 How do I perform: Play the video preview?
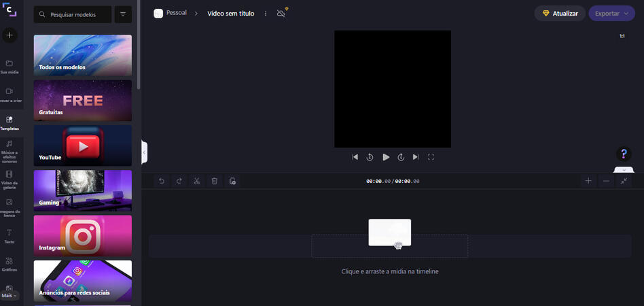(386, 156)
